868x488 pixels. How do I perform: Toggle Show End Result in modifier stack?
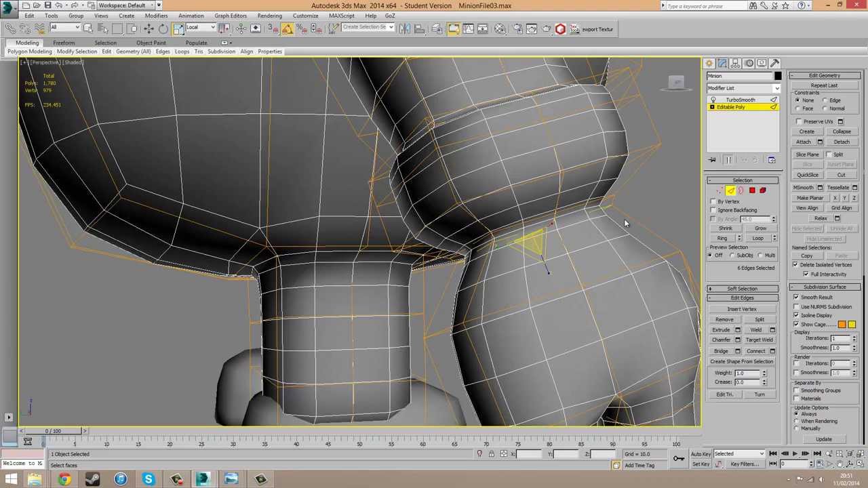(728, 160)
